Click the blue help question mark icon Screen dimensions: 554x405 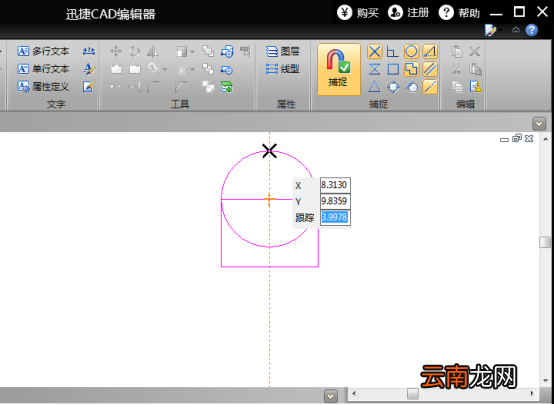pyautogui.click(x=532, y=30)
